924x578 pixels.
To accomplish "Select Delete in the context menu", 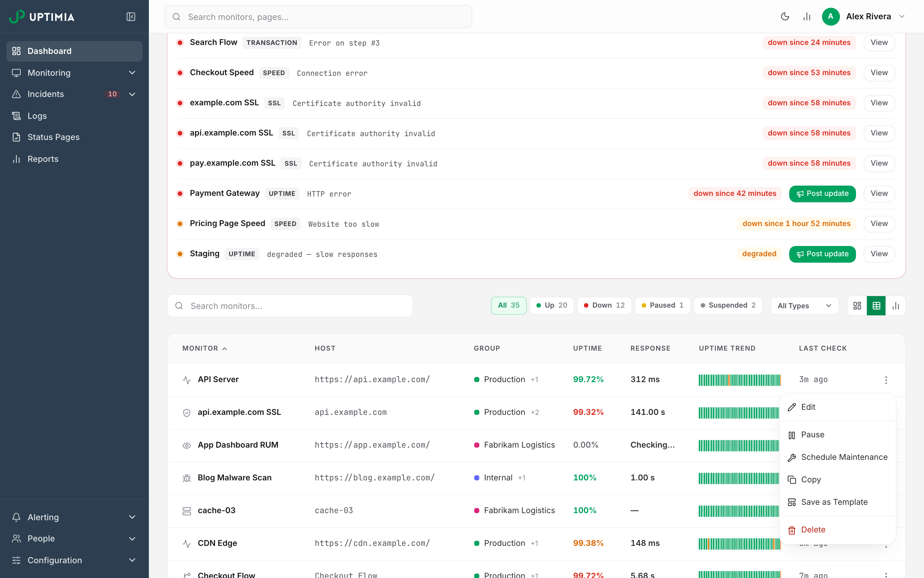I will pyautogui.click(x=837, y=530).
